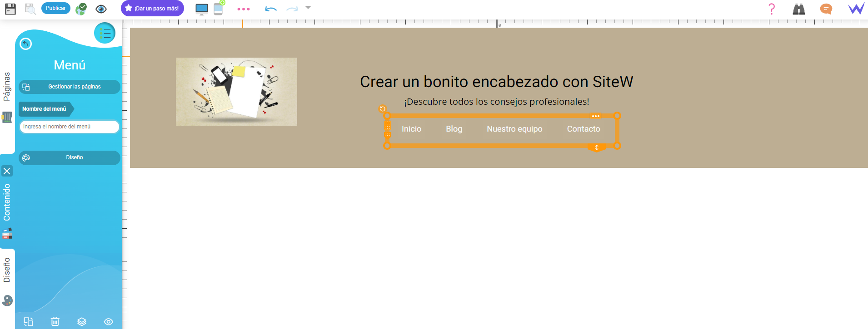Viewport: 868px width, 329px height.
Task: Click the ¡Dar un paso más! button
Action: tap(152, 8)
